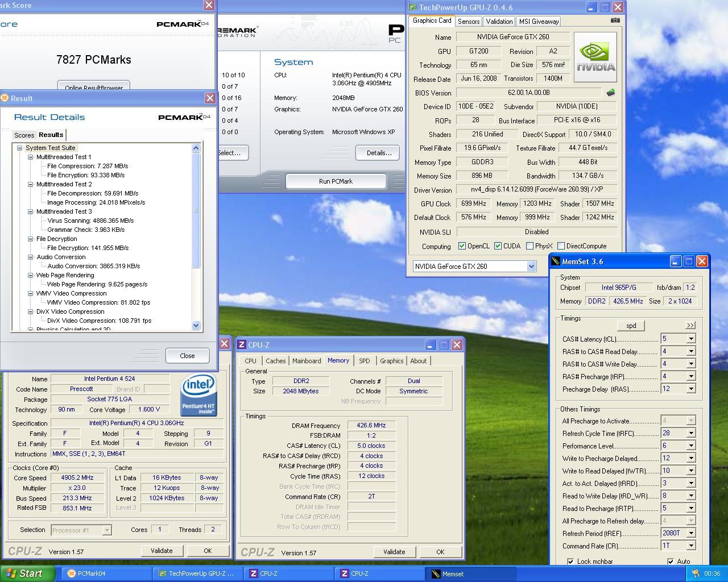728x582 pixels.
Task: Collapse the Audio Conversion tree node
Action: (31, 257)
